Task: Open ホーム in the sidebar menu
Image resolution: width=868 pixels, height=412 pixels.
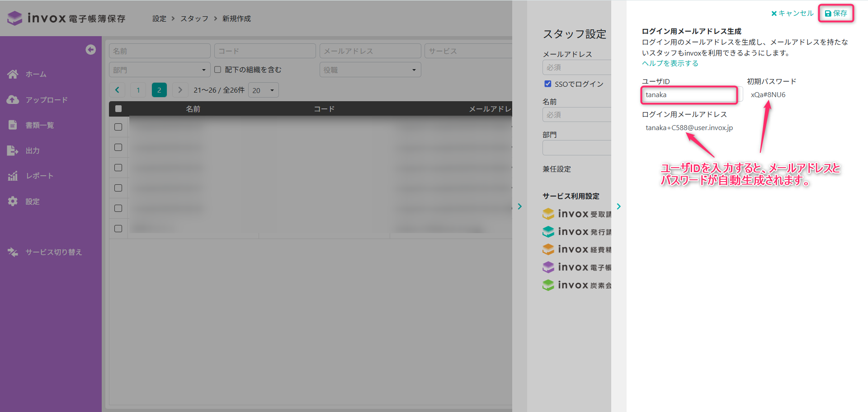Action: point(36,74)
